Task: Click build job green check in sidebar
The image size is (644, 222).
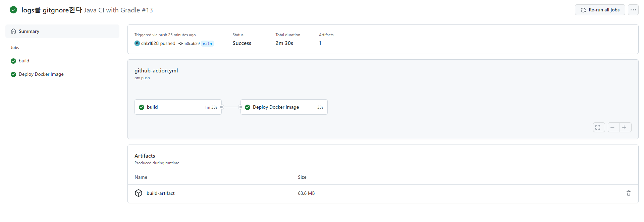Action: click(x=13, y=61)
